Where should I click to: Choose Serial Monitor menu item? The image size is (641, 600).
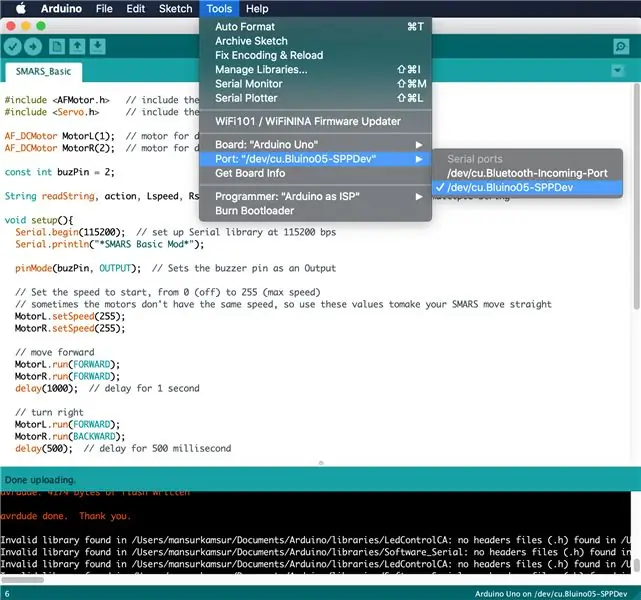tap(316, 84)
